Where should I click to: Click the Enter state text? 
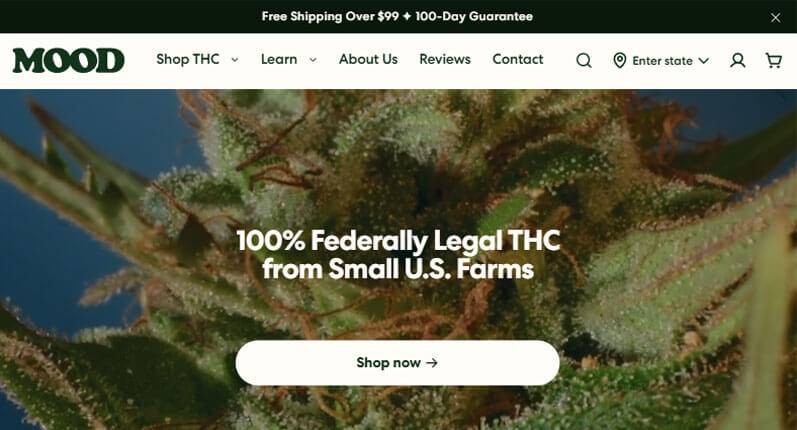[662, 60]
